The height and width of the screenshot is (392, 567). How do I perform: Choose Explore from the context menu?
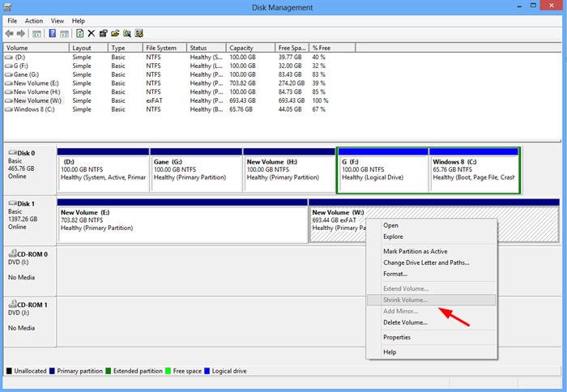(x=432, y=236)
